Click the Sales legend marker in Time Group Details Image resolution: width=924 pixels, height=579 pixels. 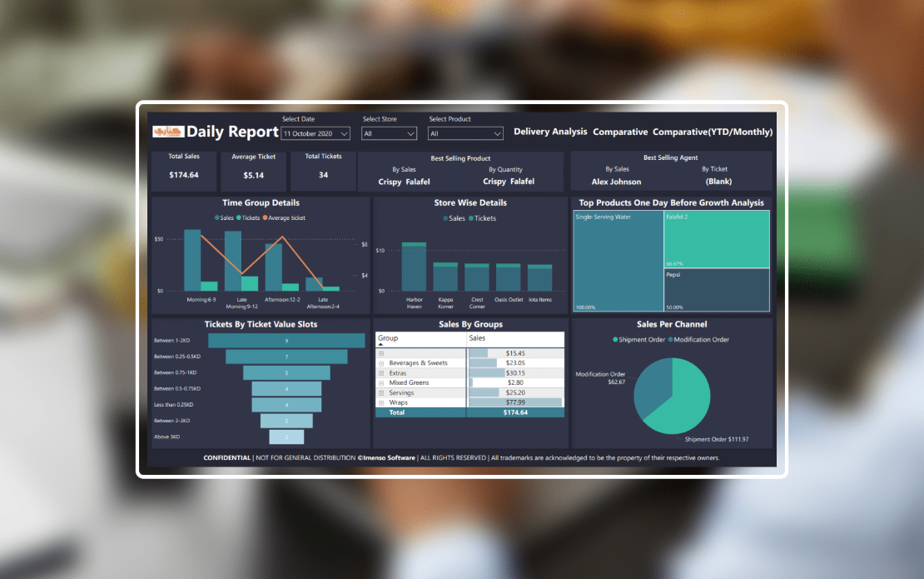tap(216, 217)
